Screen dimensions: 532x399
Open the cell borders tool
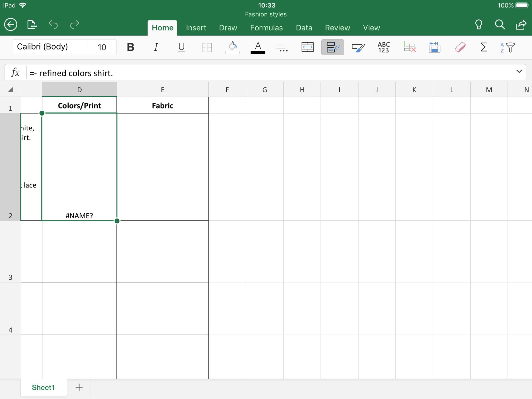tap(207, 47)
